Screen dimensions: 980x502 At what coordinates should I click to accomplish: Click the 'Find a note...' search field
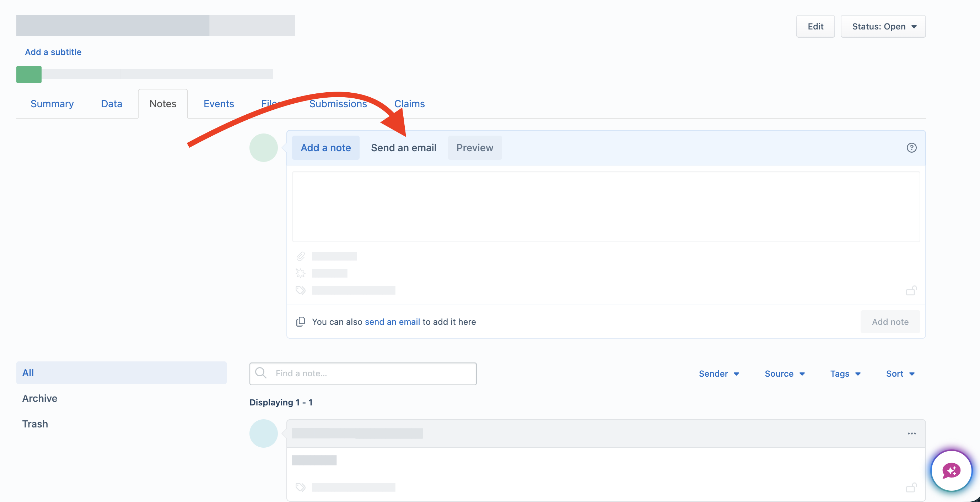[363, 373]
